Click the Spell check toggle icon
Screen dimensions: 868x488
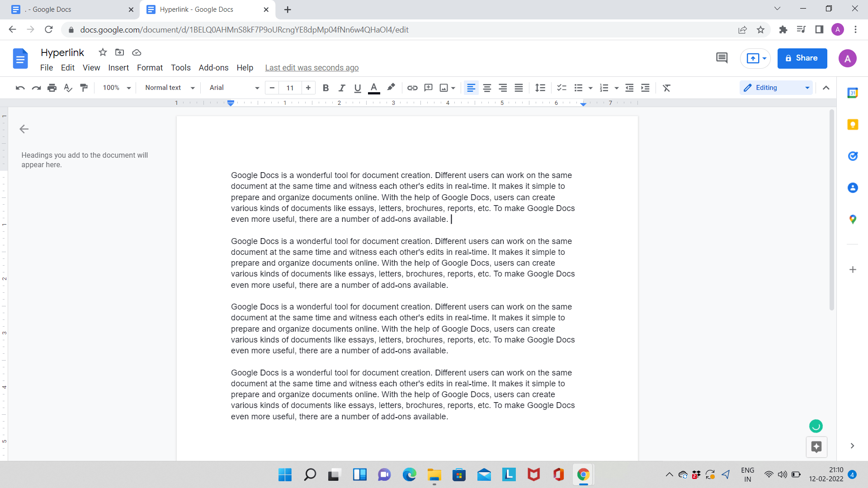(69, 88)
